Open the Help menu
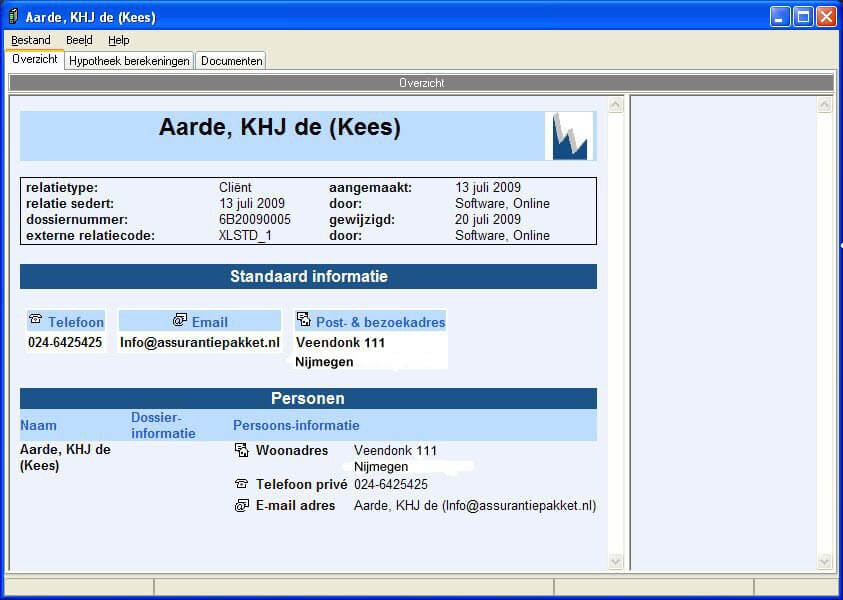Image resolution: width=843 pixels, height=600 pixels. [x=119, y=40]
